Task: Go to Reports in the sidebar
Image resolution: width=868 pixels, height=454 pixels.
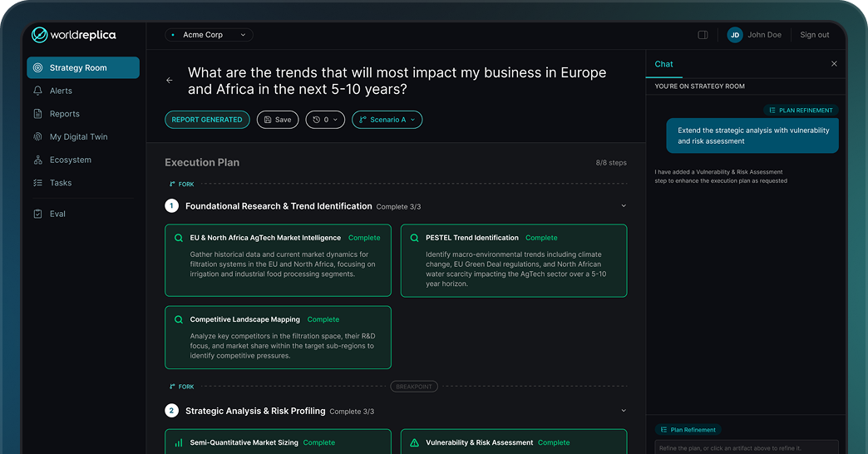Action: coord(65,113)
